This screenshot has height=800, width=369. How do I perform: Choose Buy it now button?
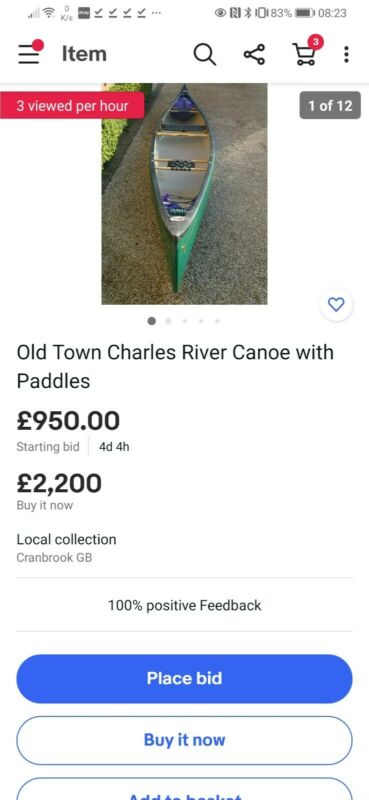tap(184, 740)
